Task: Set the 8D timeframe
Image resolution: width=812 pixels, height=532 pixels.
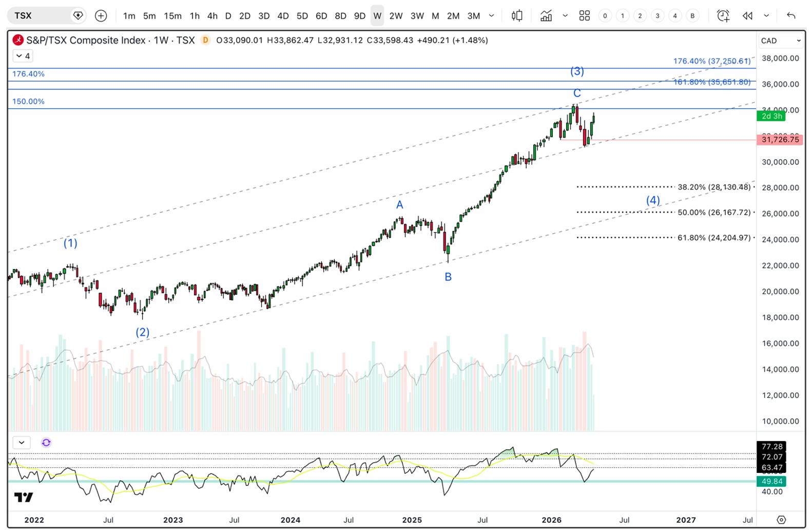Action: tap(340, 15)
